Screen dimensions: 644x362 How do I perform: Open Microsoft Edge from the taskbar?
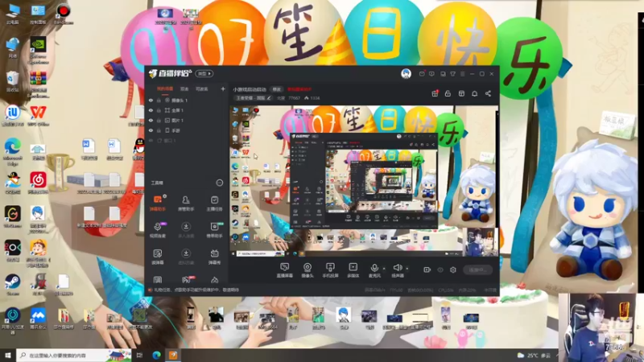pyautogui.click(x=156, y=355)
